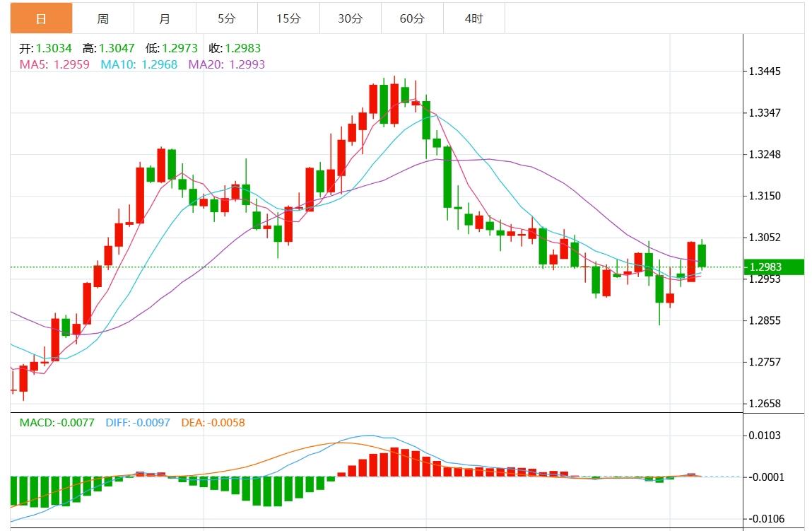812x531 pixels.
Task: Switch to the 日 (daily) chart tab
Action: point(41,18)
